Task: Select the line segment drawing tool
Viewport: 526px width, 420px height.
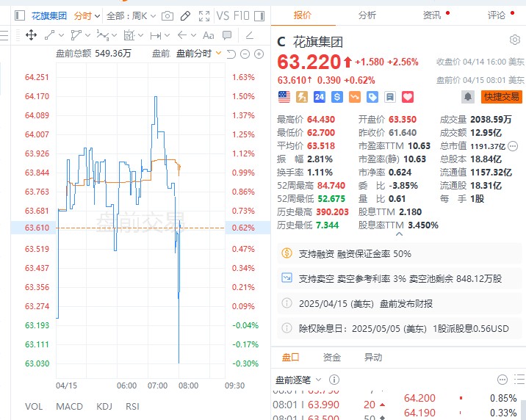Action: 50,35
